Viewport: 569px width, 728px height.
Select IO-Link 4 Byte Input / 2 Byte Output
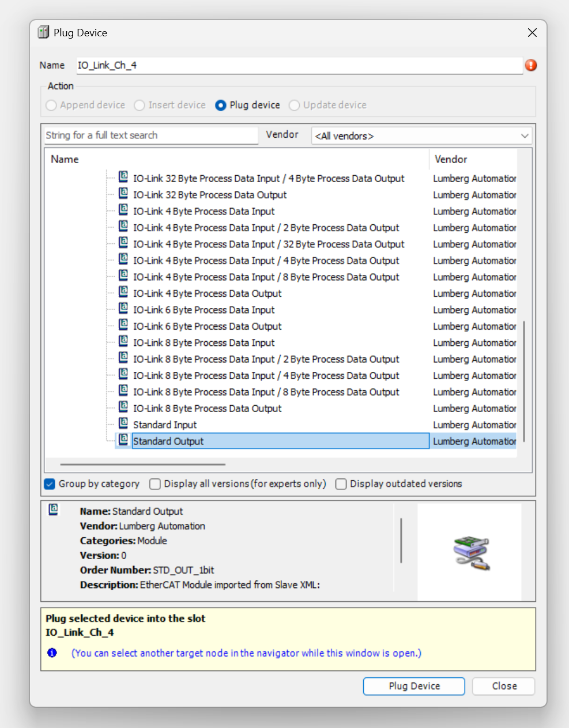[x=266, y=228]
